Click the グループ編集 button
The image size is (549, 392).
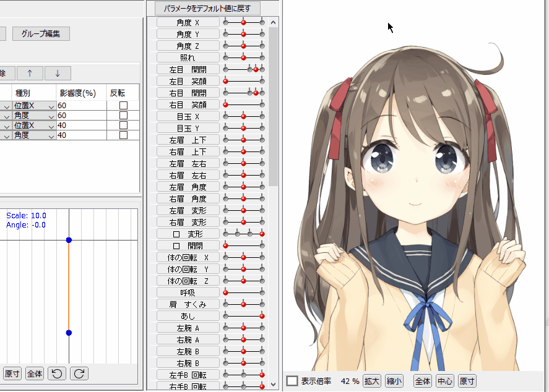41,33
